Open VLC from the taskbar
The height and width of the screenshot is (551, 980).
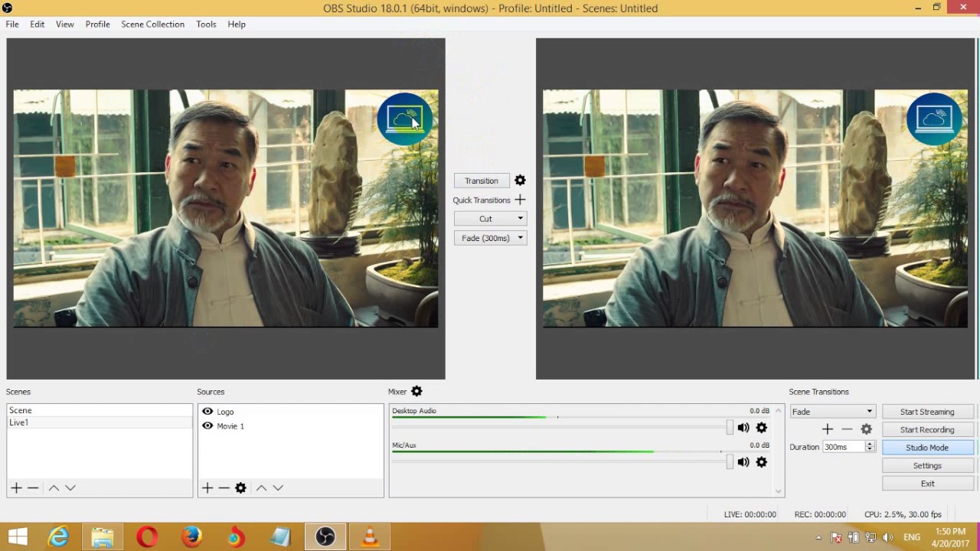tap(370, 537)
